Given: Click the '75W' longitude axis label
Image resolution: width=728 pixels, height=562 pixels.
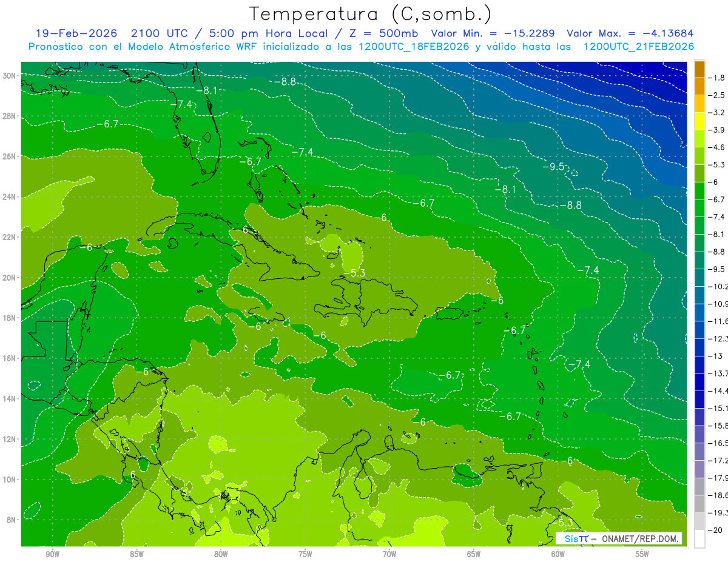Looking at the screenshot, I should click(305, 554).
